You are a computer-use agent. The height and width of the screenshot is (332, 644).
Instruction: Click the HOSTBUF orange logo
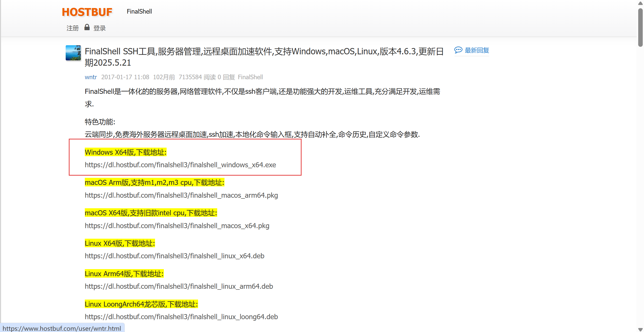(x=87, y=12)
